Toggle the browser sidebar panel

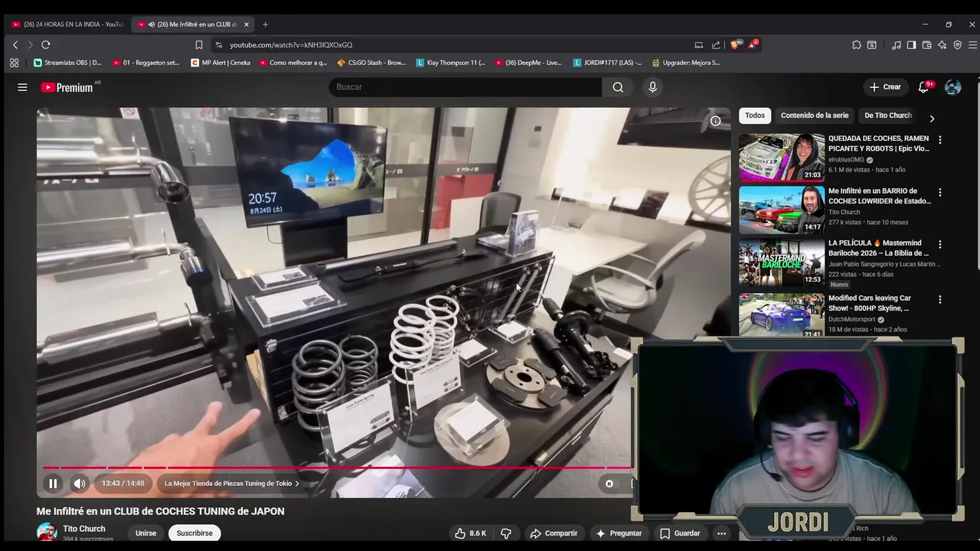(x=911, y=45)
